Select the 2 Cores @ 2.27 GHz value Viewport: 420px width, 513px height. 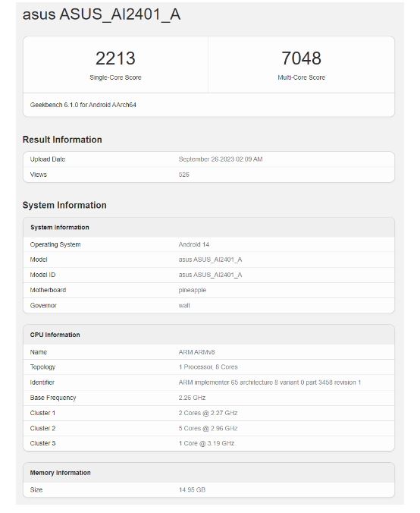208,414
